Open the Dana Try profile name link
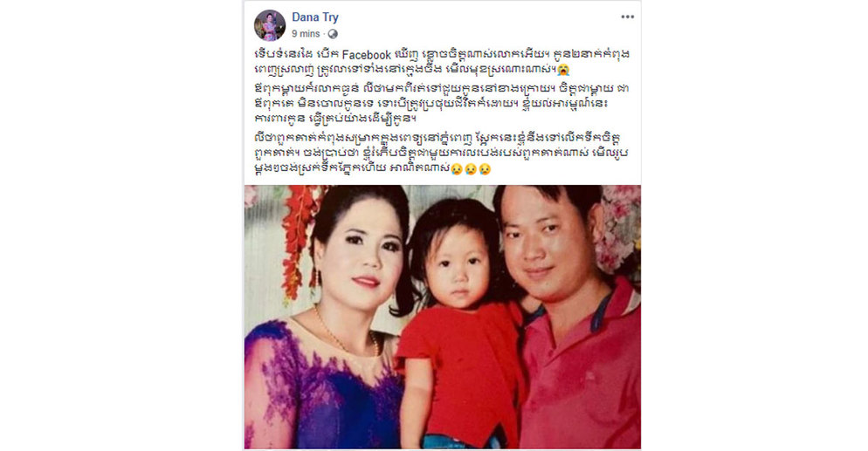Screen dimensions: 868x451 click(315, 17)
